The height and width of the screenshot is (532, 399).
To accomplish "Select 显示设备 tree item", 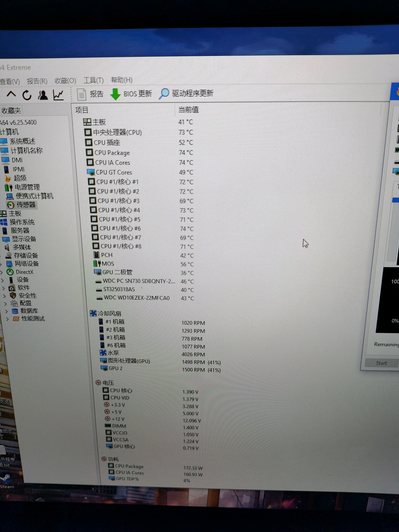I will coord(20,239).
